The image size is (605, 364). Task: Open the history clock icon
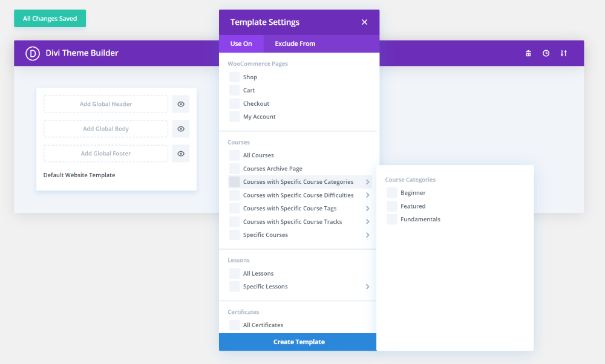(x=546, y=53)
